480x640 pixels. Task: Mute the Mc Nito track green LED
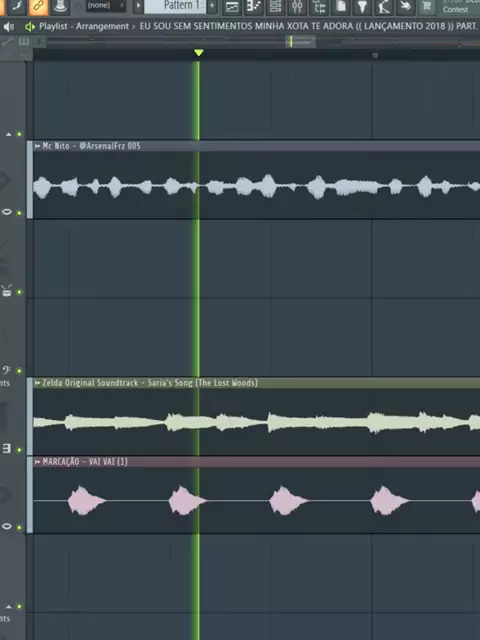(x=19, y=213)
